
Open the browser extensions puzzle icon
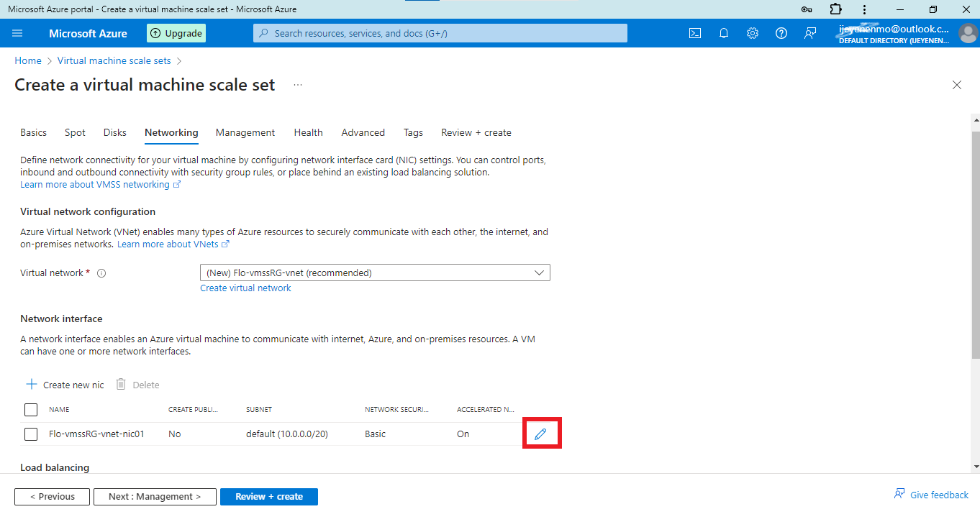pyautogui.click(x=835, y=9)
